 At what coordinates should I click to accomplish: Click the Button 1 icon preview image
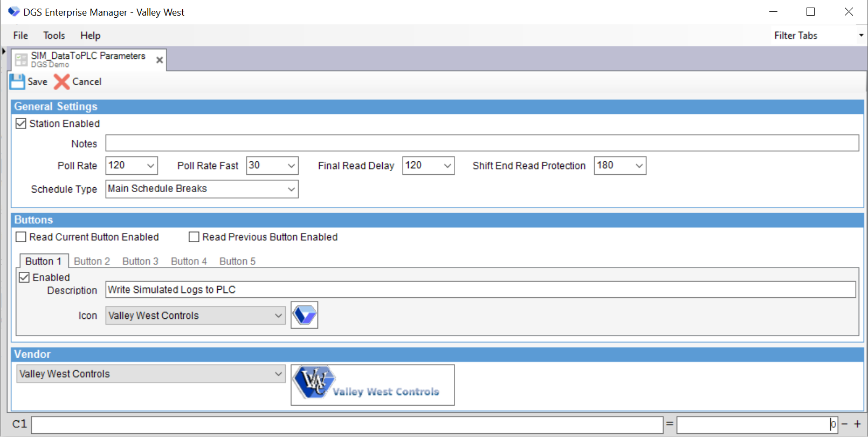coord(305,315)
